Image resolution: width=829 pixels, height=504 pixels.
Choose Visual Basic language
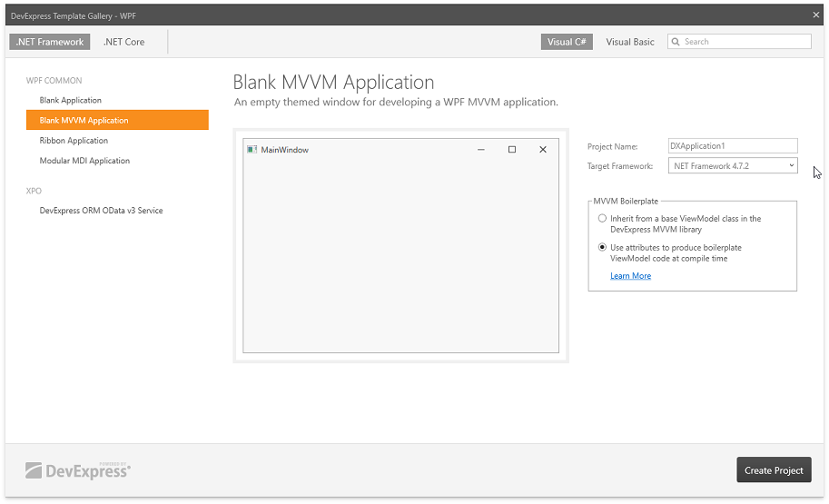(x=629, y=42)
